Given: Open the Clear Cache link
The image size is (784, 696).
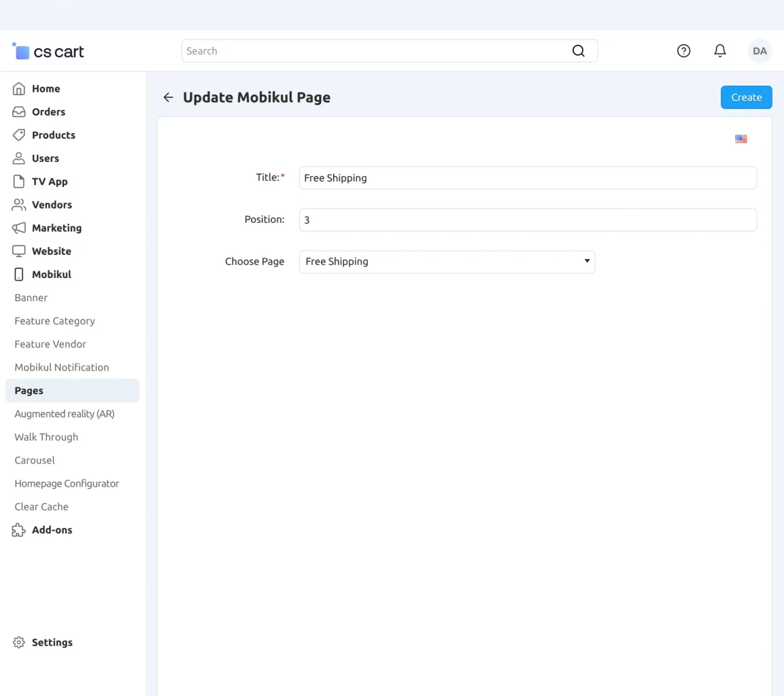Looking at the screenshot, I should pyautogui.click(x=41, y=507).
